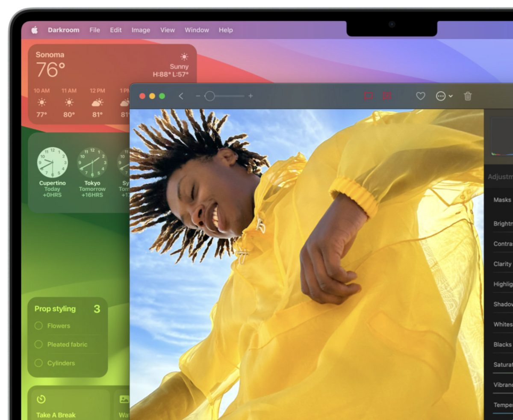Viewport: 513px width, 420px height.
Task: Click the 11 AM hour label
Action: 69,91
